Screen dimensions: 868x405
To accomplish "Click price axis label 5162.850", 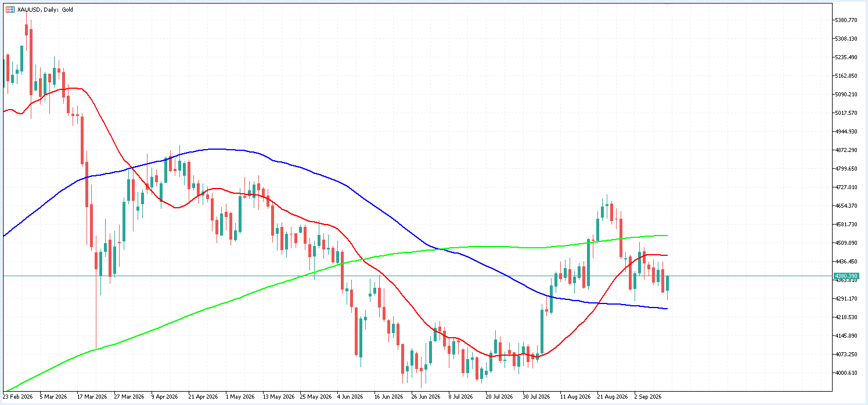I will click(846, 76).
